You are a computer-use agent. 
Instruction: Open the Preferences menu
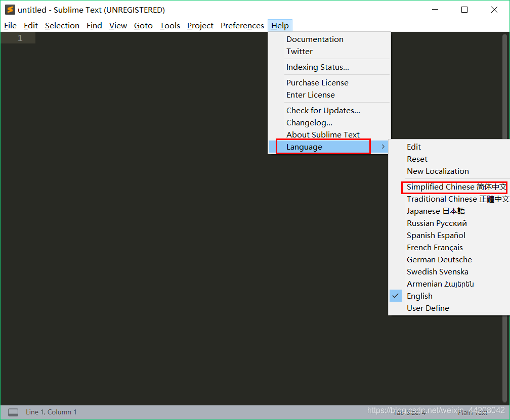click(242, 26)
